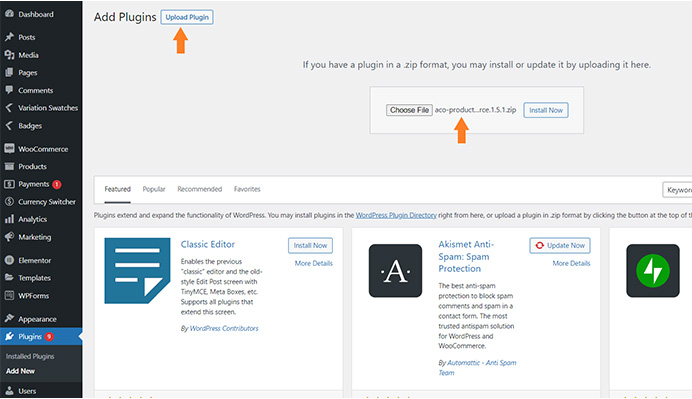This screenshot has height=399, width=692.
Task: Click the Classic Editor title link
Action: point(207,244)
